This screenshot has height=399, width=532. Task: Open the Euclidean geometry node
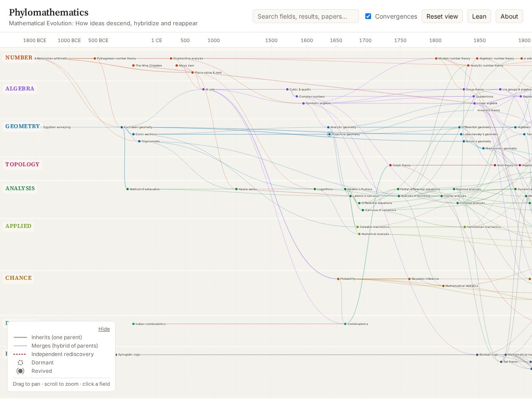pyautogui.click(x=122, y=127)
